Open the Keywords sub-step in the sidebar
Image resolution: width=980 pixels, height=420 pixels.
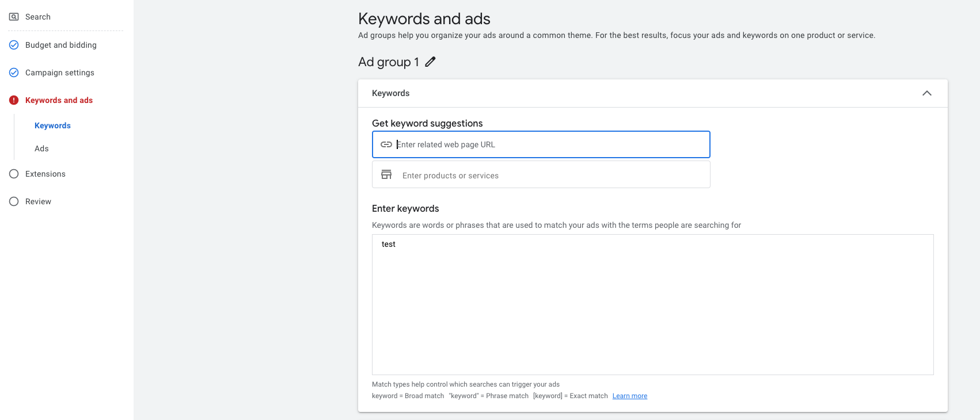(x=52, y=125)
